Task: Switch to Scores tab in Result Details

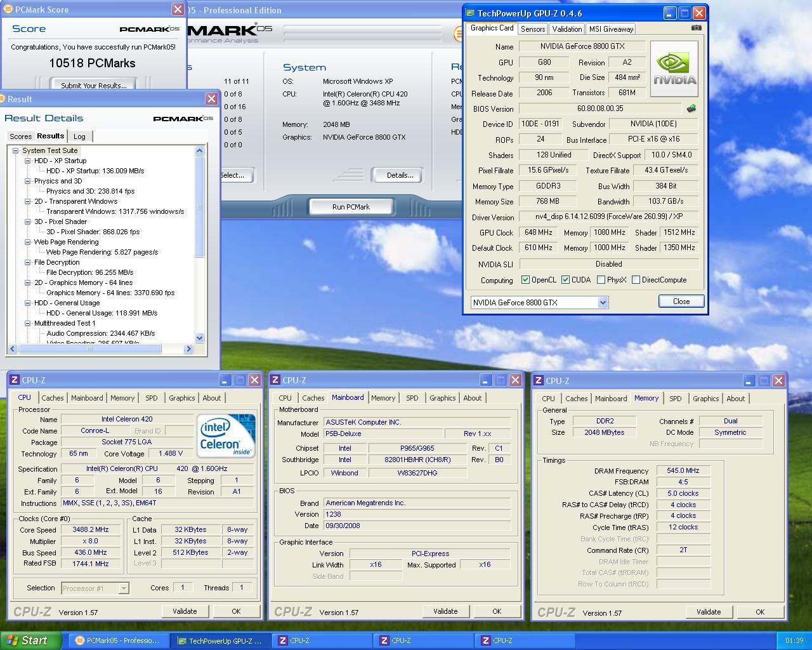Action: [x=20, y=136]
